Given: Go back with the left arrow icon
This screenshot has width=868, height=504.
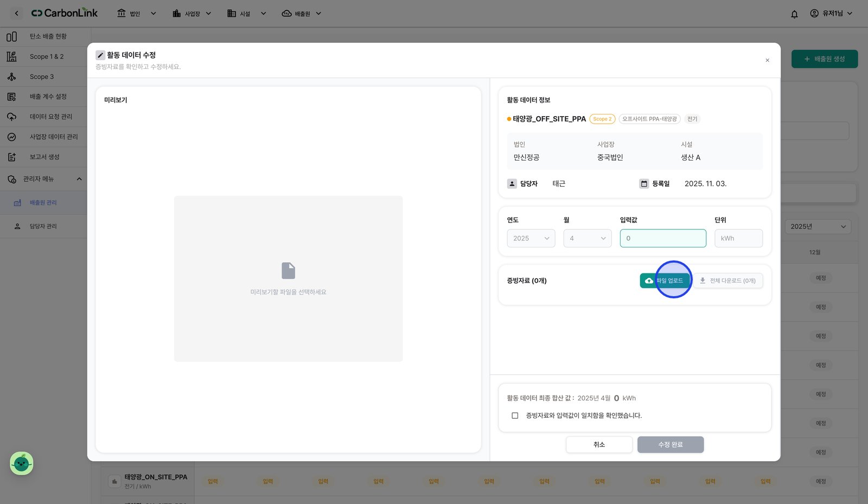Looking at the screenshot, I should (x=16, y=13).
